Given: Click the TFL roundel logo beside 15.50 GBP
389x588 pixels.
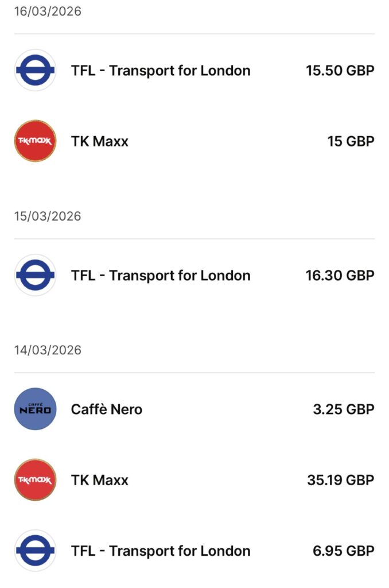Looking at the screenshot, I should pos(35,71).
